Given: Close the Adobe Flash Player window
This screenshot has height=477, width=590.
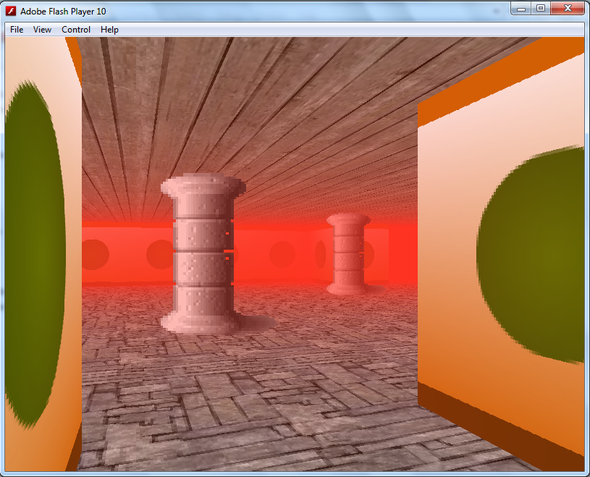Looking at the screenshot, I should [x=568, y=8].
